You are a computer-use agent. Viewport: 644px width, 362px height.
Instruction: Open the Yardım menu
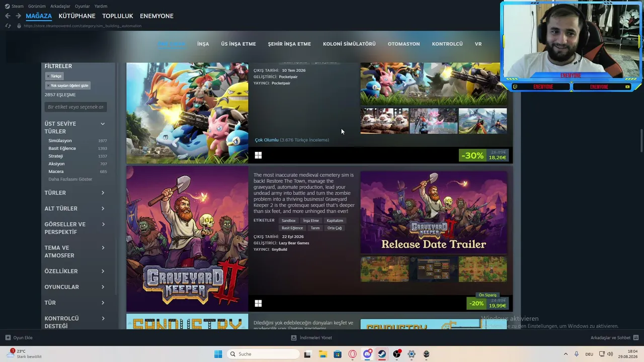(101, 6)
